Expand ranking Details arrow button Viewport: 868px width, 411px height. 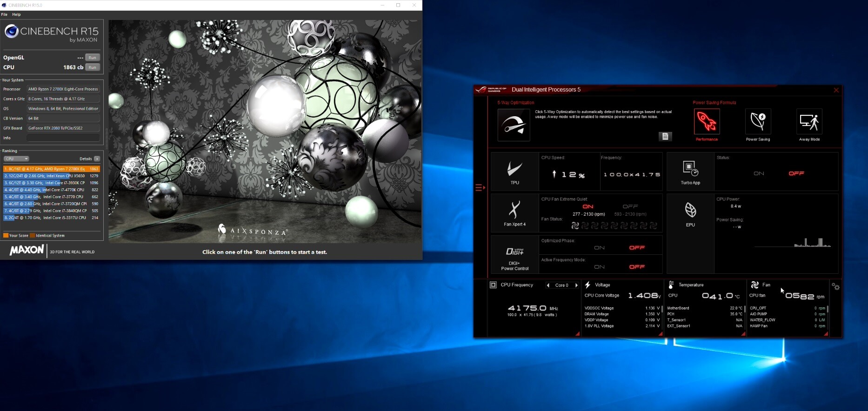pos(97,159)
